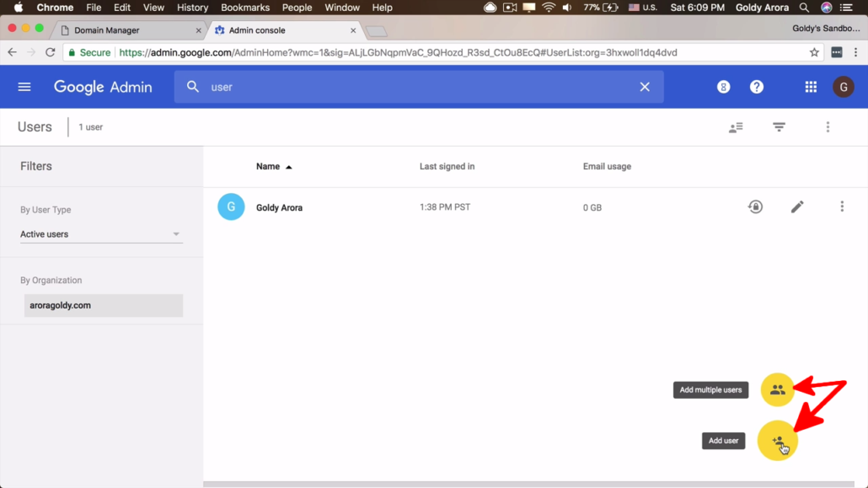Click the yellow Add user button
868x488 pixels.
coord(778,441)
